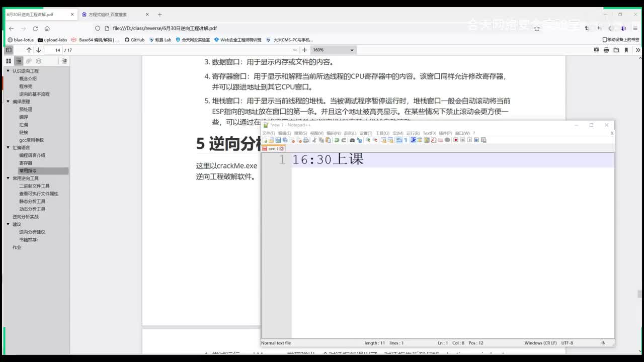
Task: Collapse the 常用逆向工具 outline section
Action: pyautogui.click(x=8, y=178)
